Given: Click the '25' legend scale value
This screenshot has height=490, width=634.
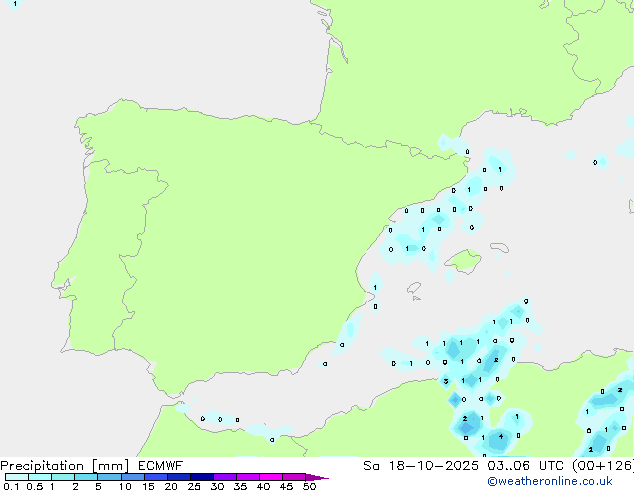Looking at the screenshot, I should point(194,486).
